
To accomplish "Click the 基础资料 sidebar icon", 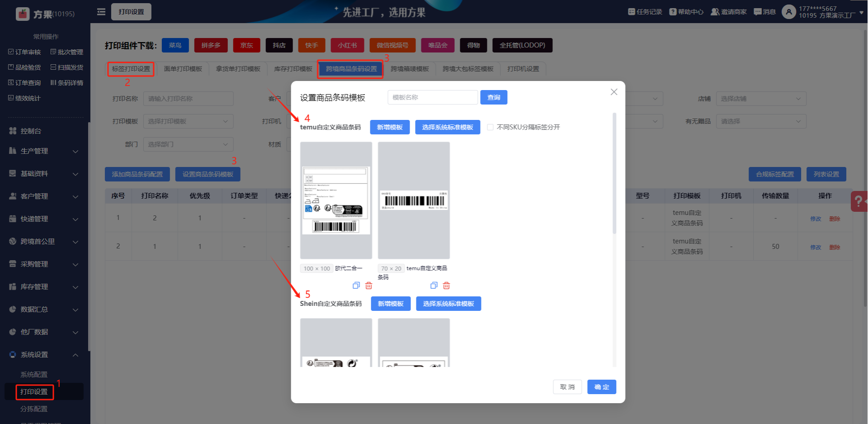I will (13, 173).
